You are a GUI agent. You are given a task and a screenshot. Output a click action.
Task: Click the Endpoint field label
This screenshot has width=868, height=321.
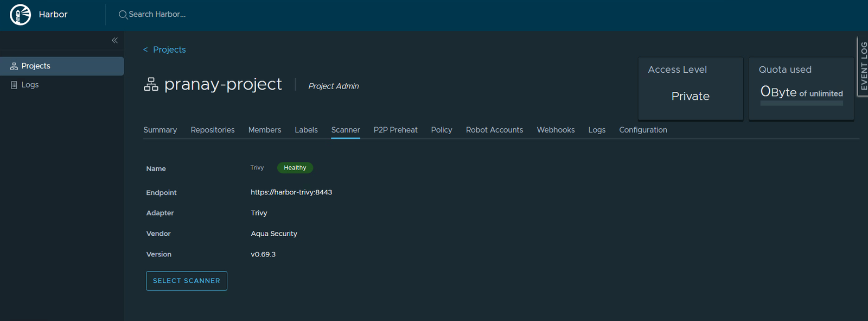point(161,193)
